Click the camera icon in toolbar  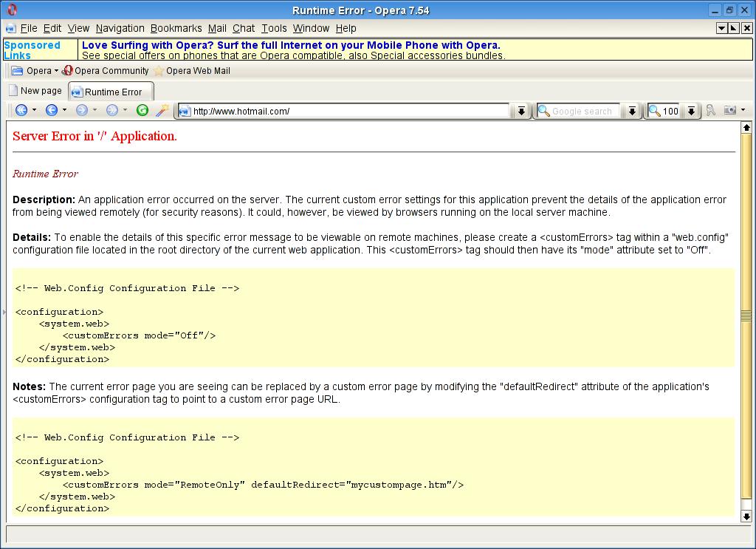730,111
